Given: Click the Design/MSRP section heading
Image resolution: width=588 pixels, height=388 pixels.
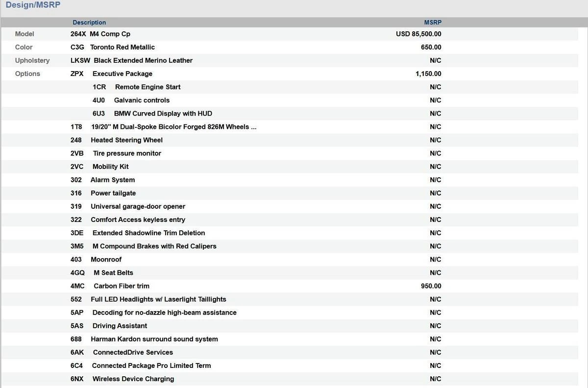Looking at the screenshot, I should click(33, 5).
